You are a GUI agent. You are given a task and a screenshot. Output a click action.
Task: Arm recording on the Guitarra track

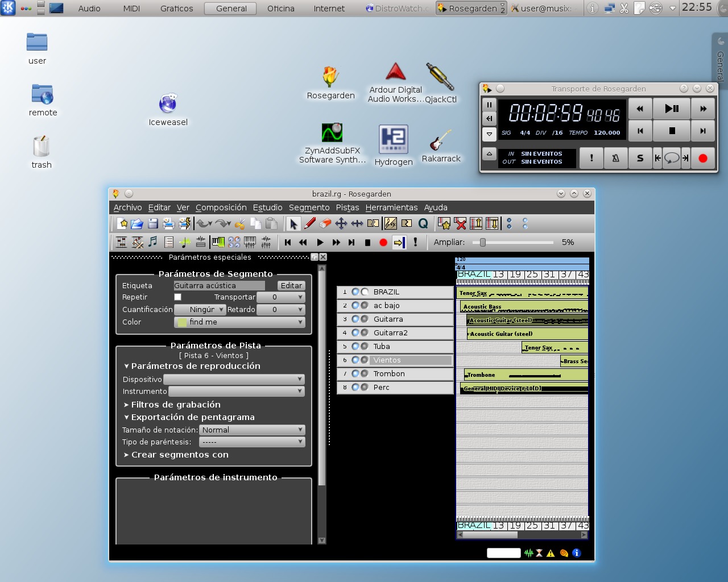tap(365, 319)
